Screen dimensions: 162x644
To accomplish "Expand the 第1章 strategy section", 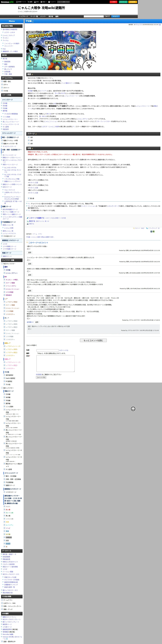I will (x=29, y=198).
